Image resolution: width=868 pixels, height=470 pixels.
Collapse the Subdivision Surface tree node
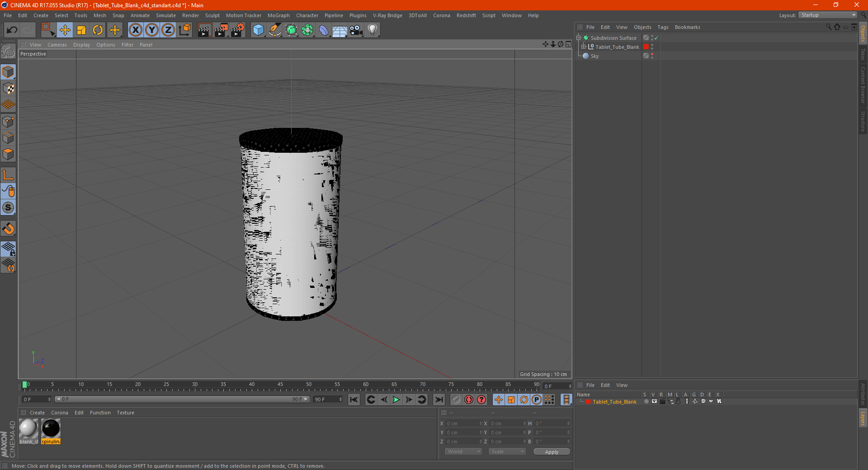[x=578, y=38]
